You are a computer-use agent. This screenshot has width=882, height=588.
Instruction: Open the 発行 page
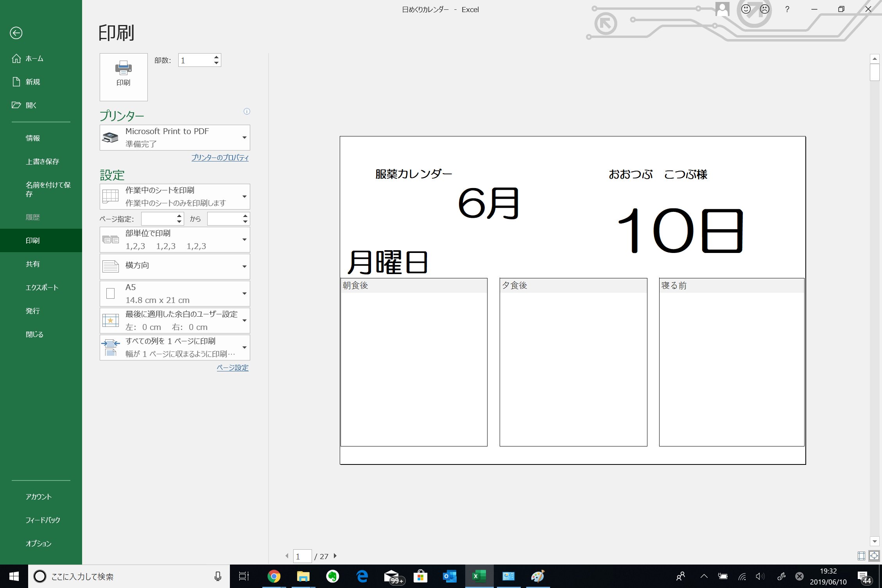click(41, 311)
